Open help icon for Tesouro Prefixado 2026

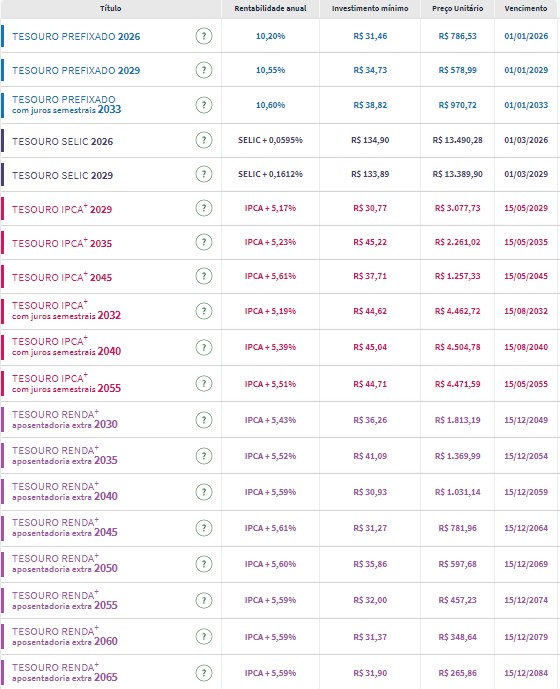click(x=204, y=36)
